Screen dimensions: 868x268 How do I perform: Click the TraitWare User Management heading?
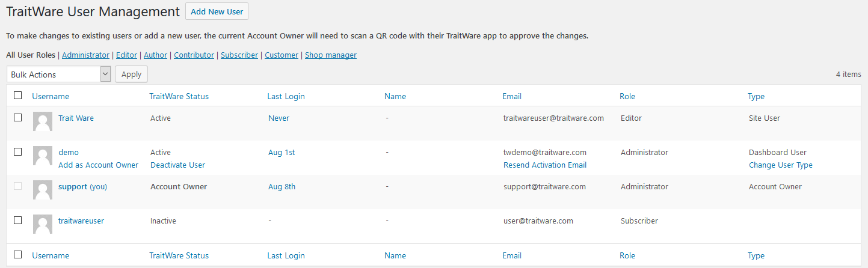93,11
